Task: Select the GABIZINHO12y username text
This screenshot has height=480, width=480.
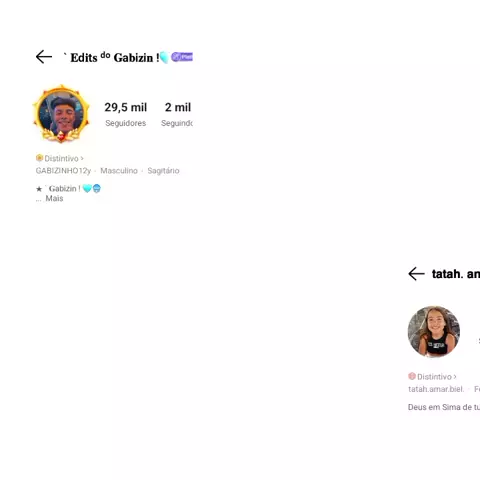Action: [63, 171]
